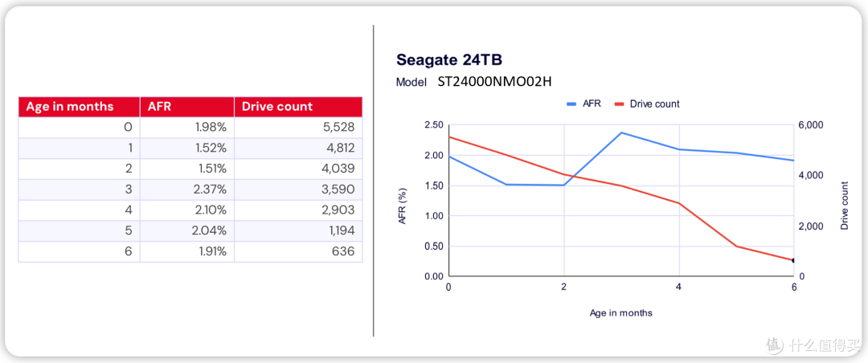Click the blue AFR legend swatch

click(572, 104)
